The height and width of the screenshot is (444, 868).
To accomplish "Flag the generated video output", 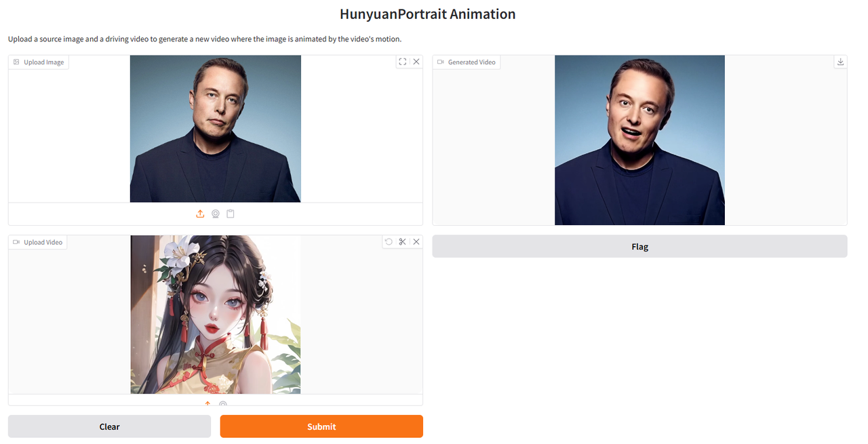I will pos(639,247).
